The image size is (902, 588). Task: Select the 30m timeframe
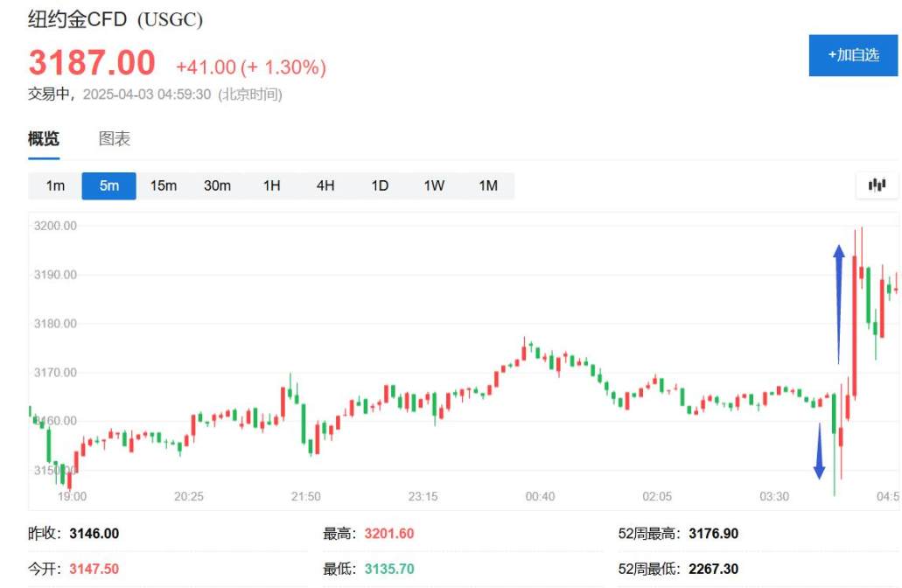tap(217, 185)
